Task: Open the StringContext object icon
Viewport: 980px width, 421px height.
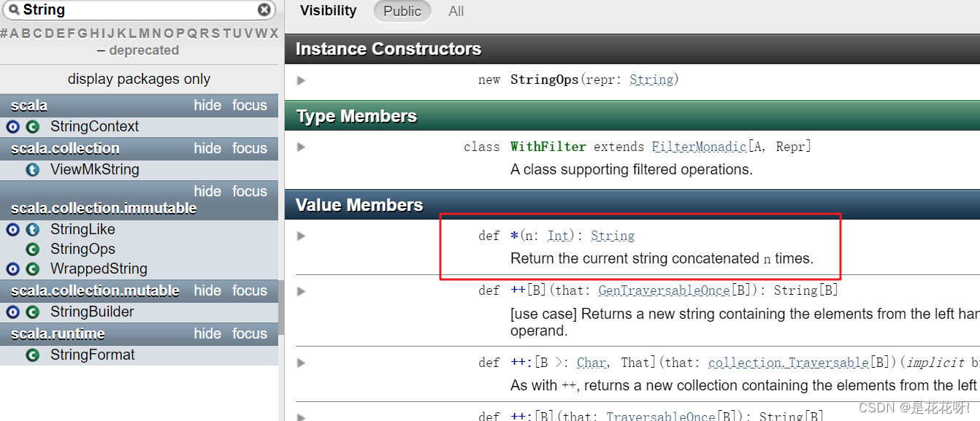Action: [x=12, y=127]
